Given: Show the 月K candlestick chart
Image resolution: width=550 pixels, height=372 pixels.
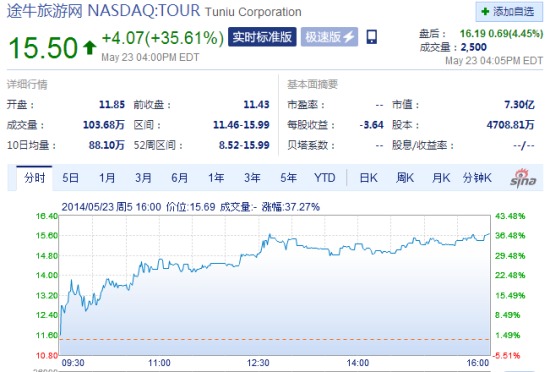Looking at the screenshot, I should tap(441, 178).
